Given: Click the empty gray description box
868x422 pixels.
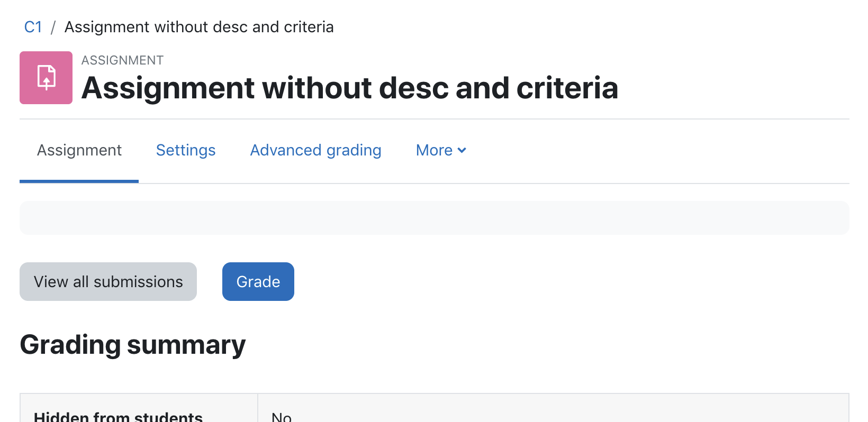Looking at the screenshot, I should pos(435,218).
